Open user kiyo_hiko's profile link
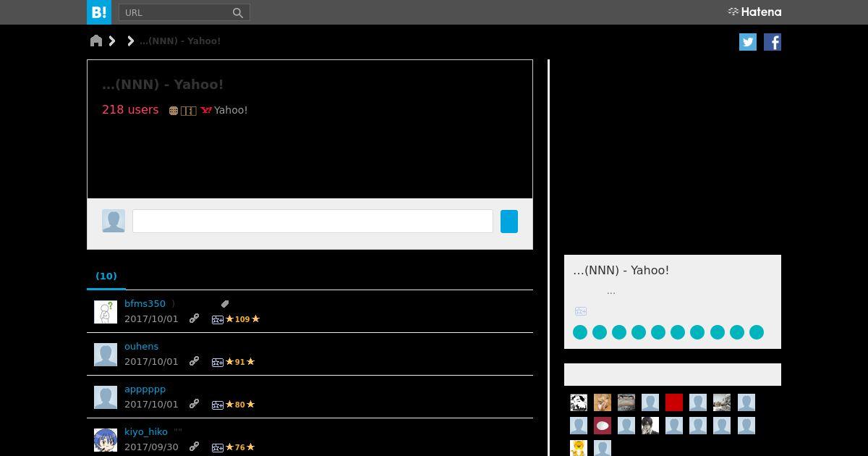Screen dimensions: 868x456 point(146,431)
